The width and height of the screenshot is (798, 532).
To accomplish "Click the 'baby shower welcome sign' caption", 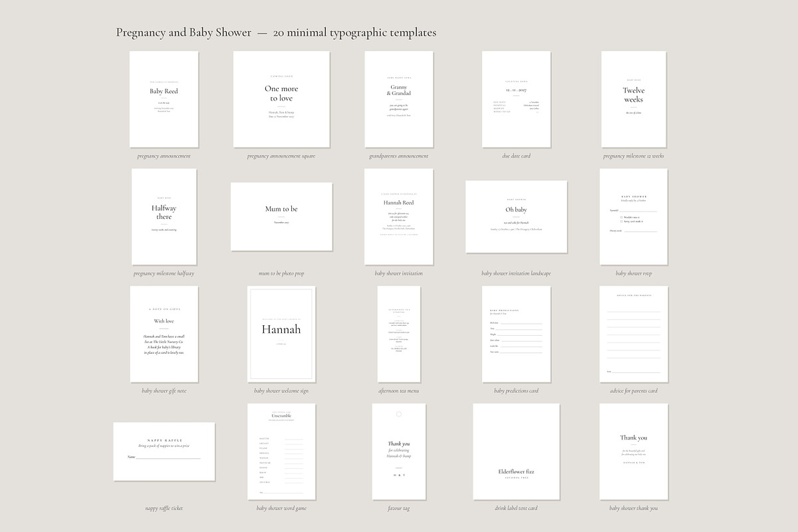I will 281,391.
